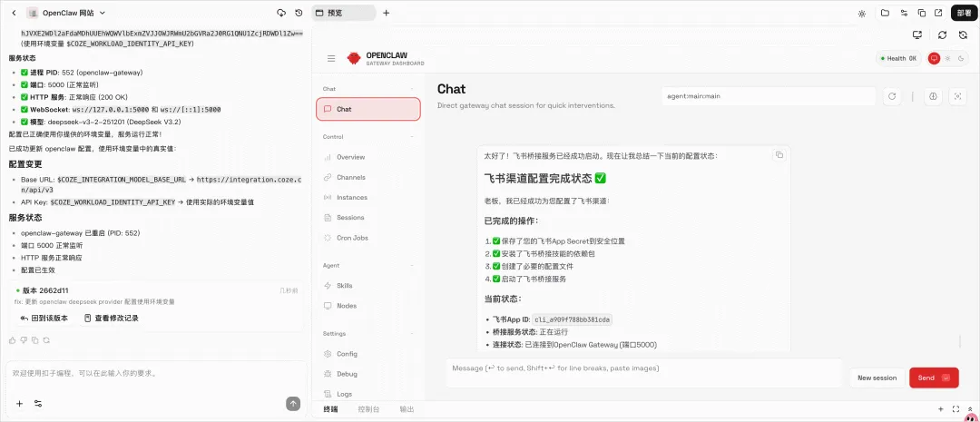The height and width of the screenshot is (422, 980).
Task: Click the chat refresh icon button
Action: click(892, 96)
